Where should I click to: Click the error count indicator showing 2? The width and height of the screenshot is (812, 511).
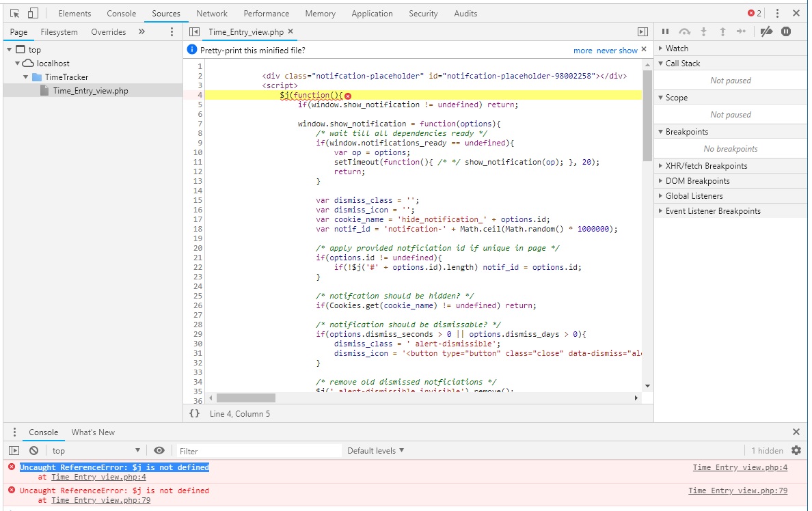click(755, 14)
